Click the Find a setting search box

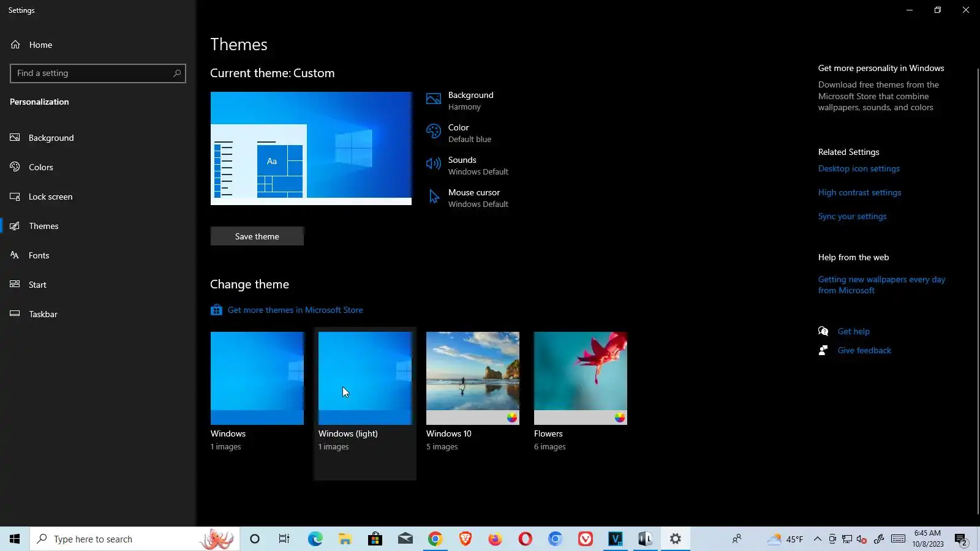coord(98,73)
